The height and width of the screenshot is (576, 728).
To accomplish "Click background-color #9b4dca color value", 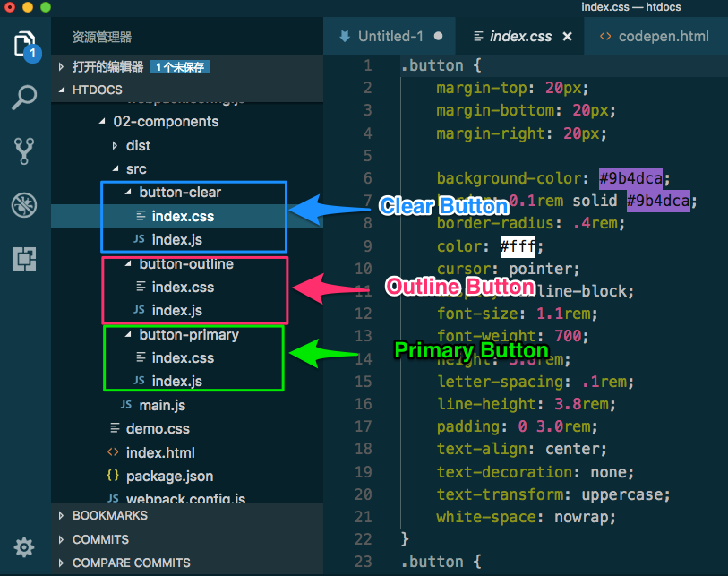I will point(630,178).
